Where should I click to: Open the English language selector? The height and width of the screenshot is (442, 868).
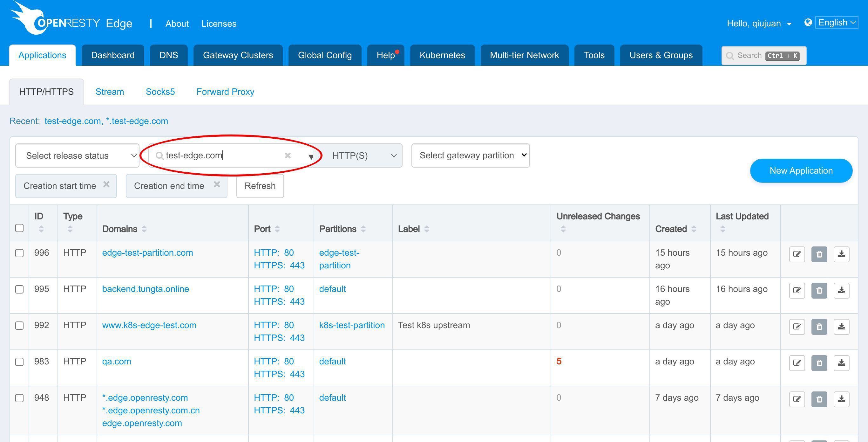pos(837,23)
